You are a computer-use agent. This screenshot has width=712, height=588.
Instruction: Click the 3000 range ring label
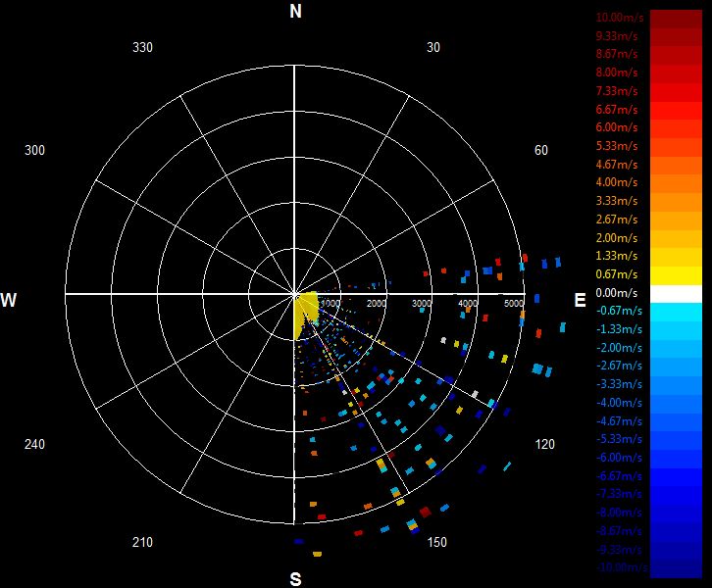pyautogui.click(x=422, y=303)
